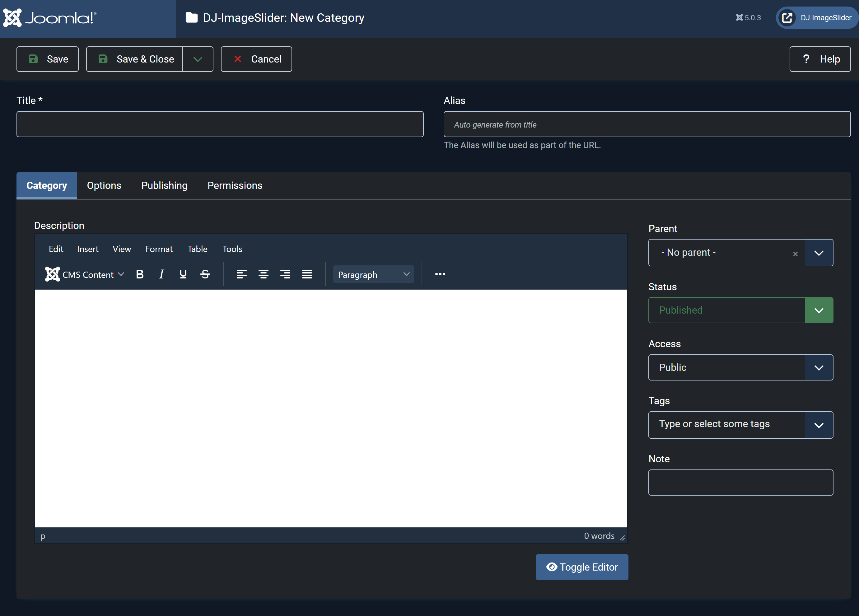Show more toolbar options ellipsis
859x616 pixels.
[x=440, y=274]
